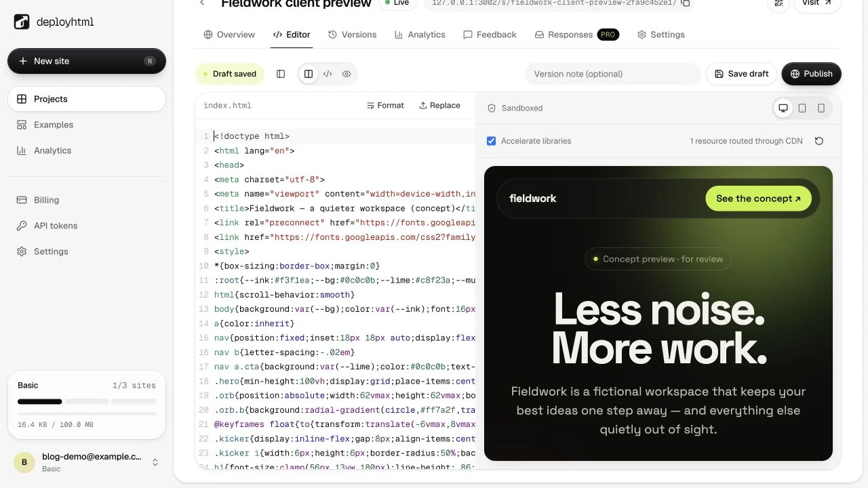
Task: Open Analytics in sidebar
Action: click(x=87, y=150)
